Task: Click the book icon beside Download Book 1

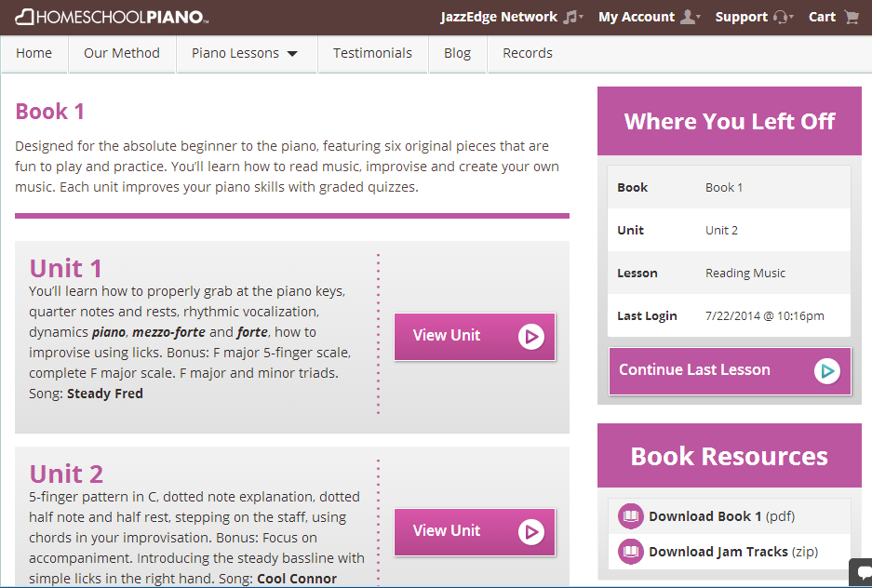Action: [x=631, y=516]
